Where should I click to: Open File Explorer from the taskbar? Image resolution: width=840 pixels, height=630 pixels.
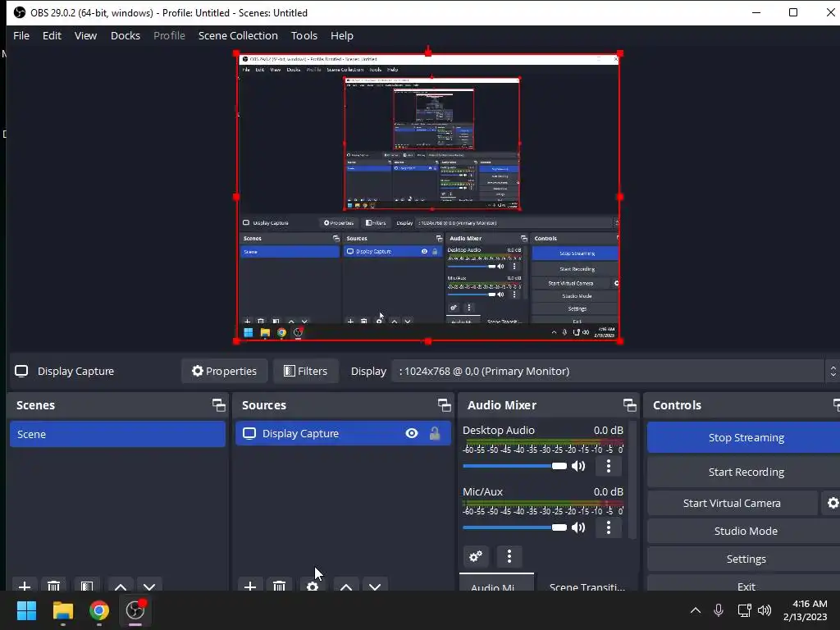tap(62, 610)
